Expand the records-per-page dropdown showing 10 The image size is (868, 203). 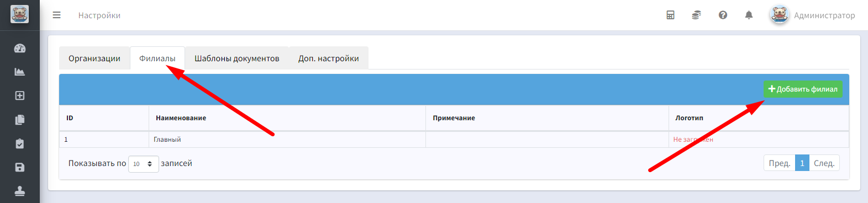point(144,164)
